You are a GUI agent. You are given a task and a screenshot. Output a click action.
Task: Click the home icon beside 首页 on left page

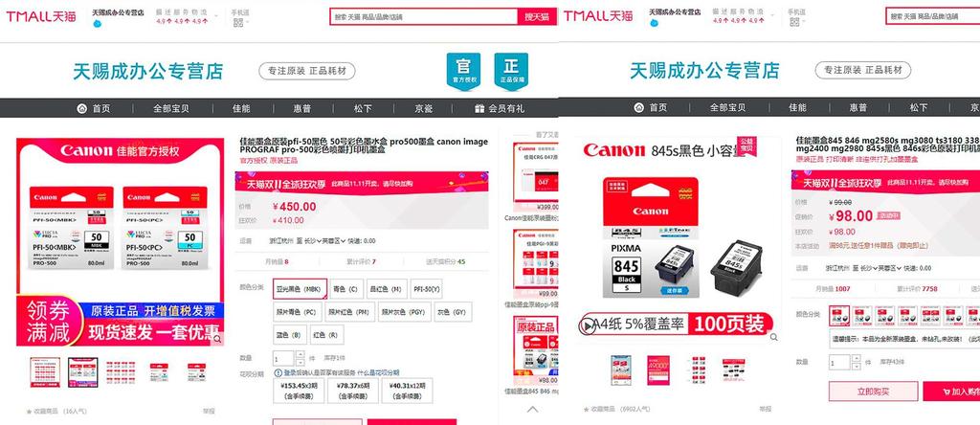[82, 108]
